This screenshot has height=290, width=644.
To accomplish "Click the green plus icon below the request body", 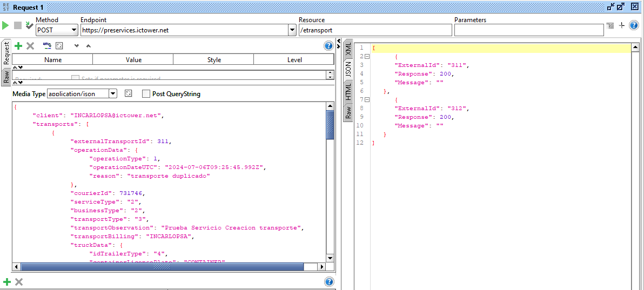I will coord(6,281).
